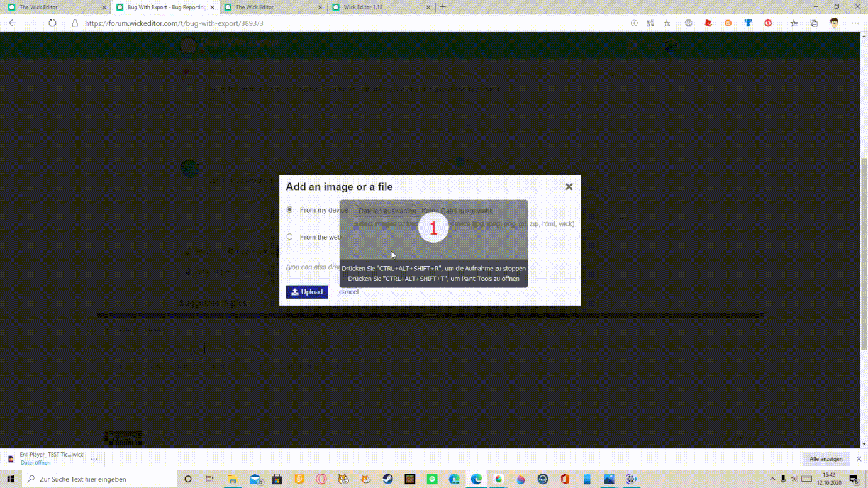Viewport: 868px width, 488px height.
Task: Expand hidden system tray icons chevron
Action: 772,479
